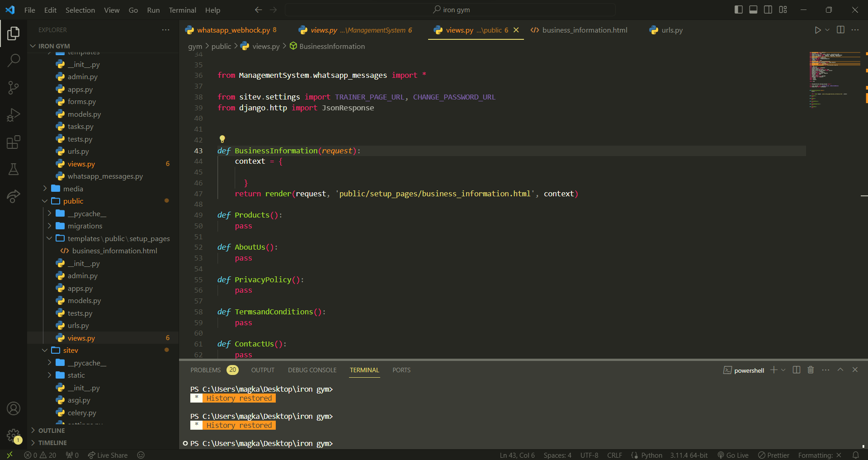Open the Search view in activity bar
Screen dimensions: 868x460
14,60
